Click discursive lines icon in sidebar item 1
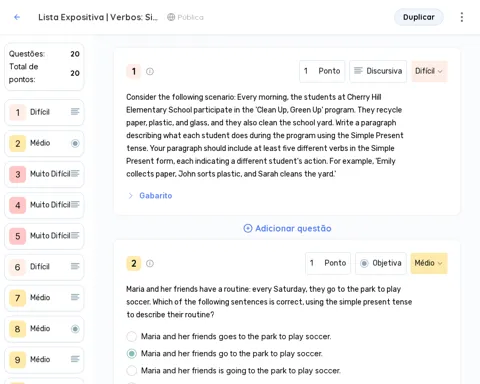 [x=75, y=112]
